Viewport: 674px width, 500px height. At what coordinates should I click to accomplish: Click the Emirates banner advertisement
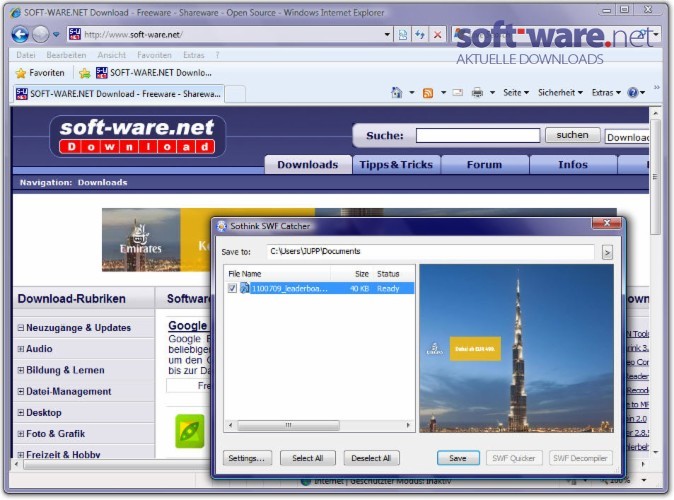tap(156, 240)
